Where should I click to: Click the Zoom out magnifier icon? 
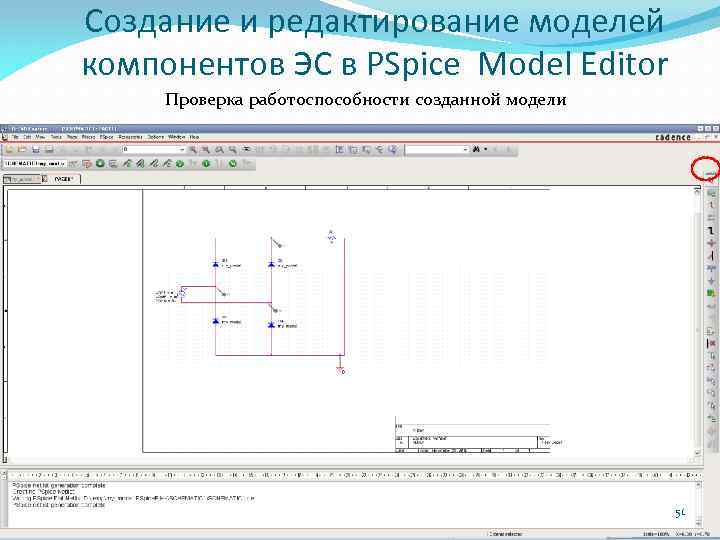[x=206, y=149]
